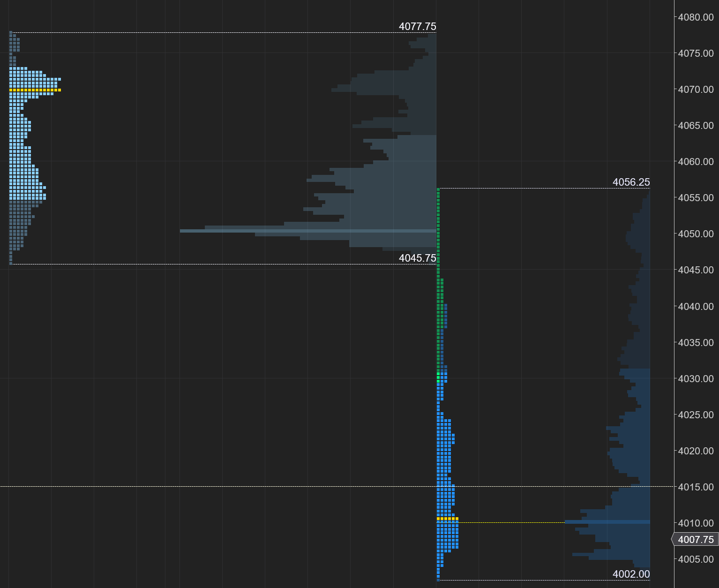Screen dimensions: 719x588
Task: Select the yellow point-of-control row near 4070
Action: tap(35, 90)
